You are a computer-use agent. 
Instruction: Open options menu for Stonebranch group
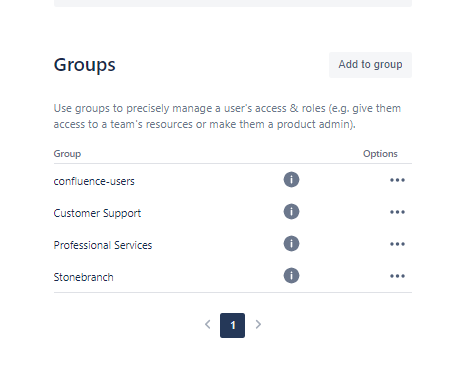pyautogui.click(x=397, y=276)
